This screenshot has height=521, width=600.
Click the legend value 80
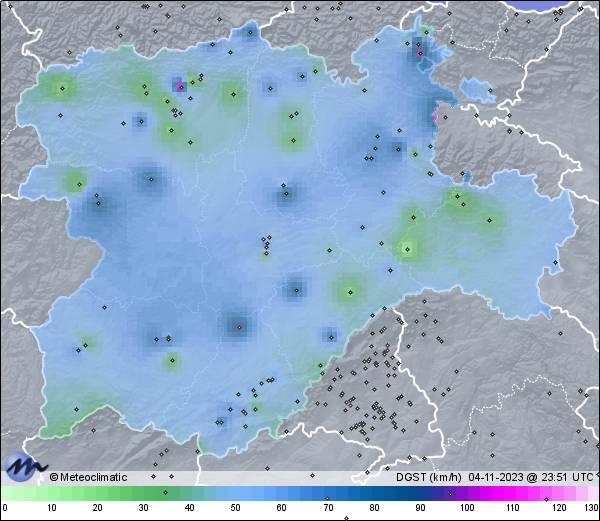pos(374,508)
